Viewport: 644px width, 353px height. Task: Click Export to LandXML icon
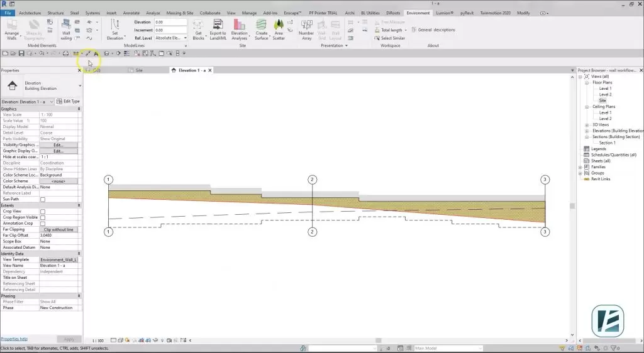pyautogui.click(x=218, y=28)
